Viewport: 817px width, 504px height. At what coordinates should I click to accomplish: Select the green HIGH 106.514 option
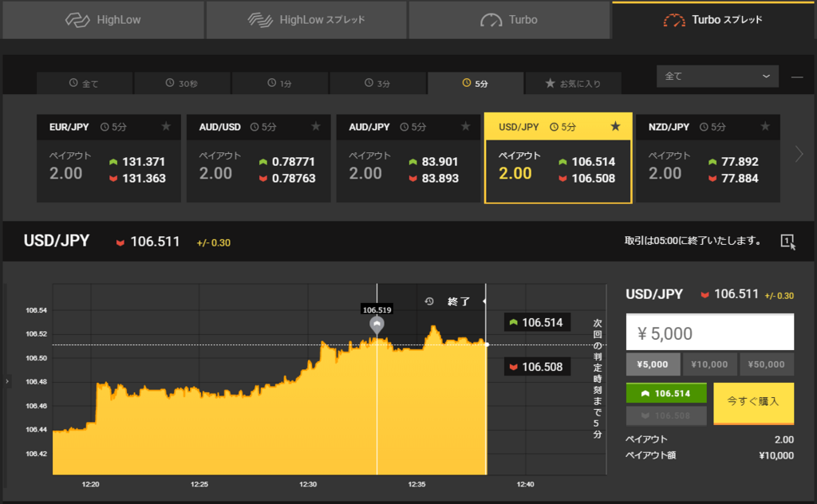666,393
